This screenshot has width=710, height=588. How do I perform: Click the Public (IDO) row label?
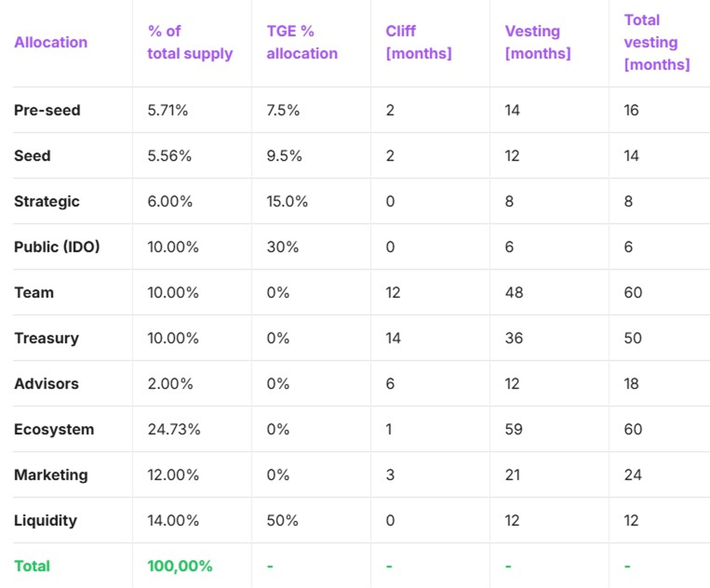[57, 247]
